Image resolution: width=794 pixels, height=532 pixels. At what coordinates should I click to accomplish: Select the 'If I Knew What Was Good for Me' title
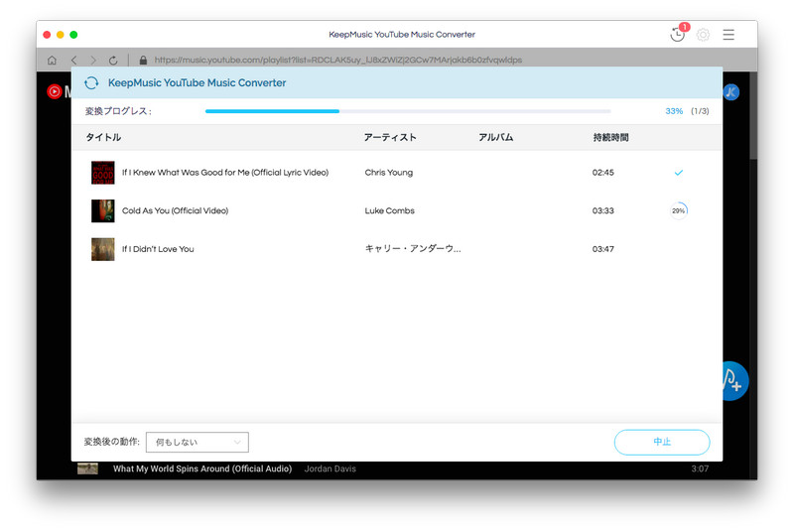coord(225,173)
